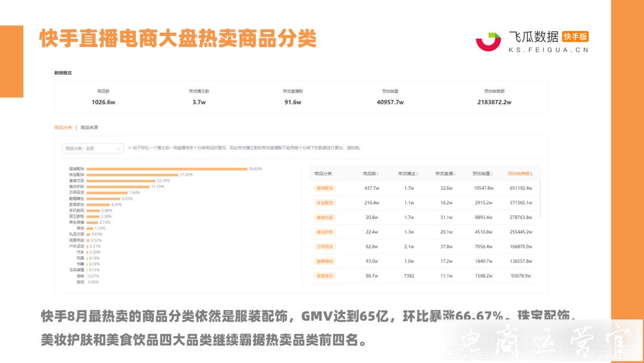Click the 11.70% 美妆护肤 chart bar
Viewport: 644px width, 363px height.
tap(118, 187)
